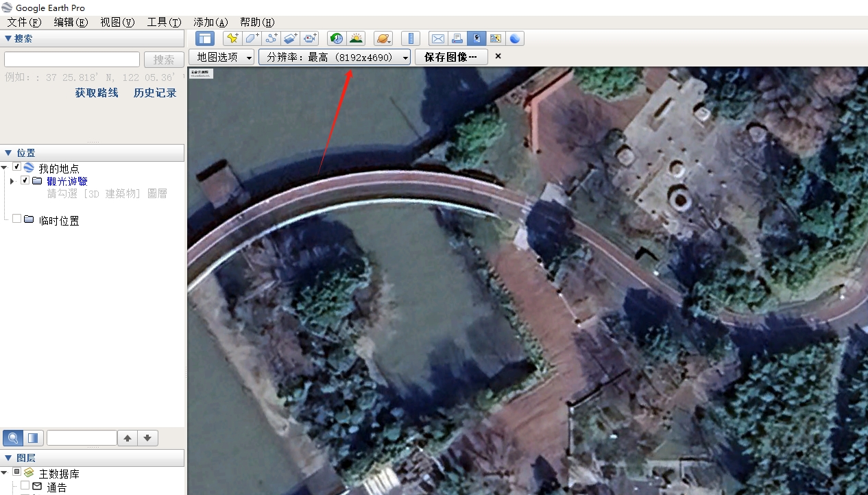Image resolution: width=868 pixels, height=495 pixels.
Task: Uncheck the 我的地点 checkbox
Action: [x=17, y=167]
